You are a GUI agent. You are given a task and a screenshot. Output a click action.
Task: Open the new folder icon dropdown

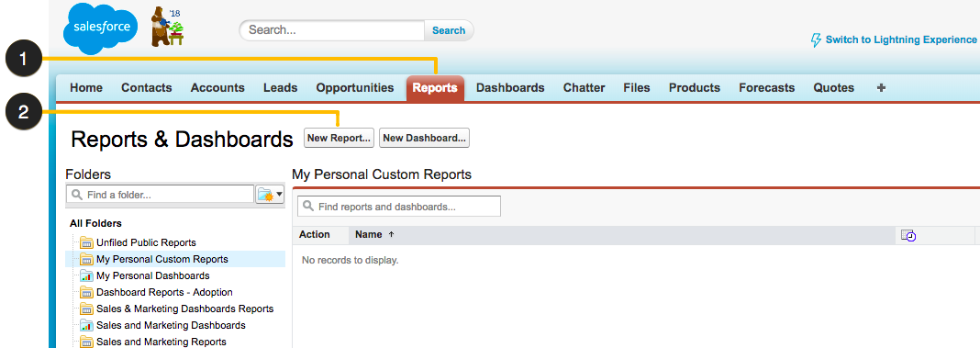pos(270,195)
